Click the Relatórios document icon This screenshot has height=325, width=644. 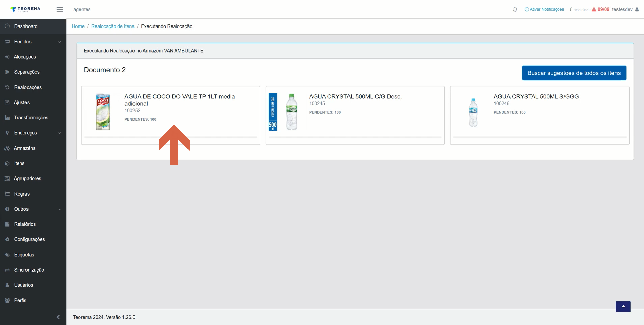(7, 224)
